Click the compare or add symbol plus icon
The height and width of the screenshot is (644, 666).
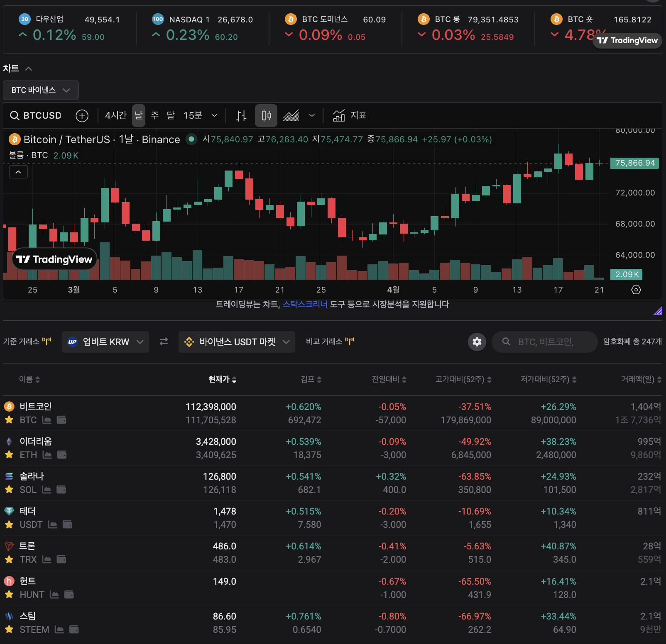[x=82, y=116]
